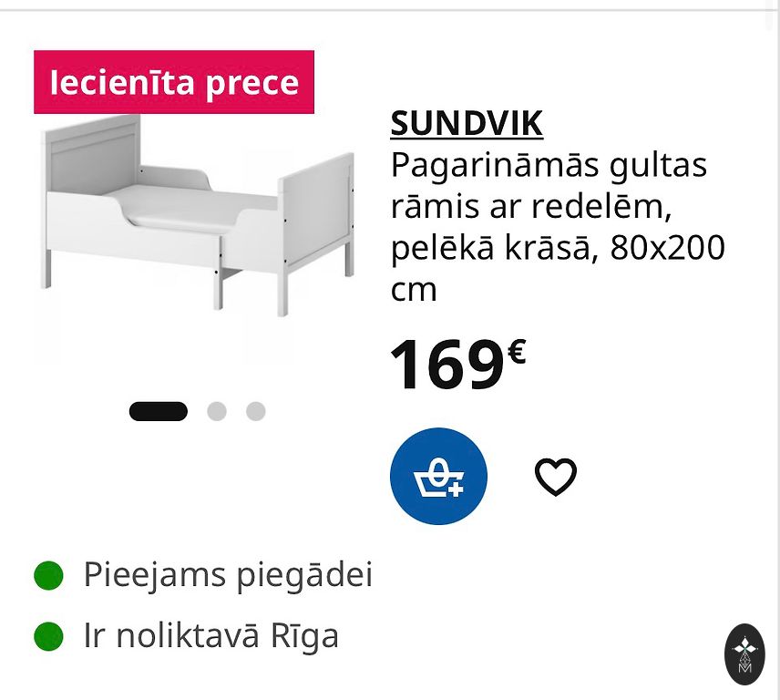This screenshot has width=780, height=700.
Task: Click the Pagarināmās gultas rāmis description text
Action: (549, 166)
